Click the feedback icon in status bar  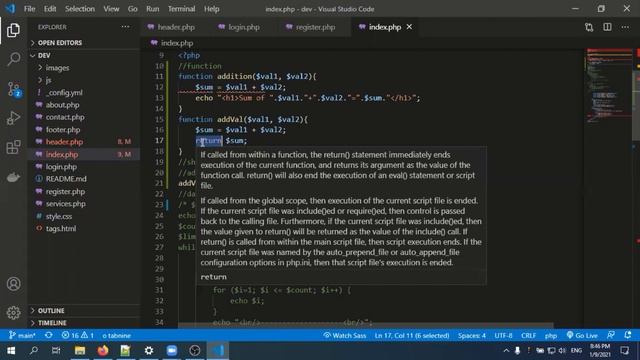click(x=611, y=336)
